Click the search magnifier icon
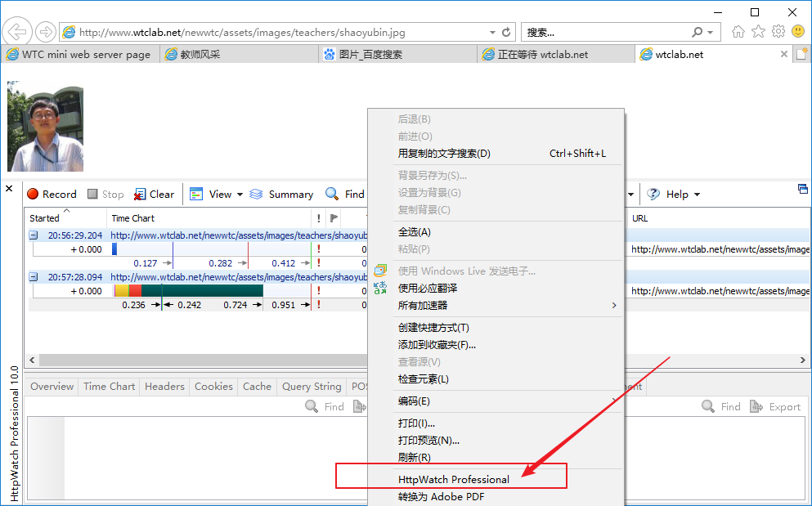Viewport: 812px width, 506px height. coord(697,32)
